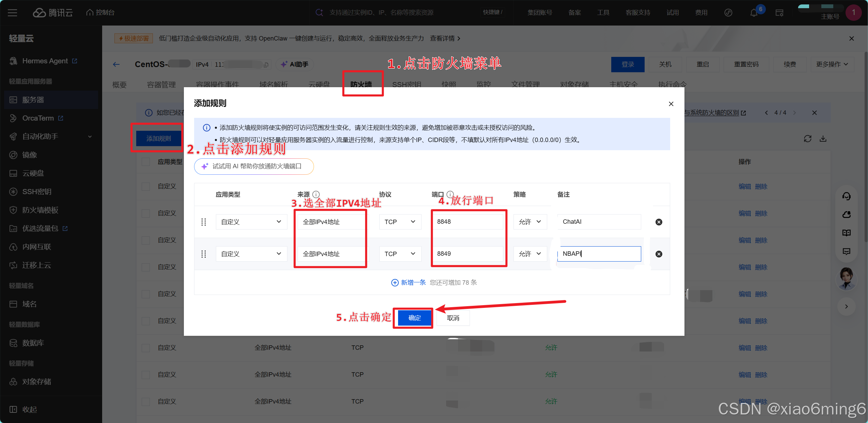Open the feedback chat icon
Screen dimensions: 868x423
pyautogui.click(x=846, y=251)
